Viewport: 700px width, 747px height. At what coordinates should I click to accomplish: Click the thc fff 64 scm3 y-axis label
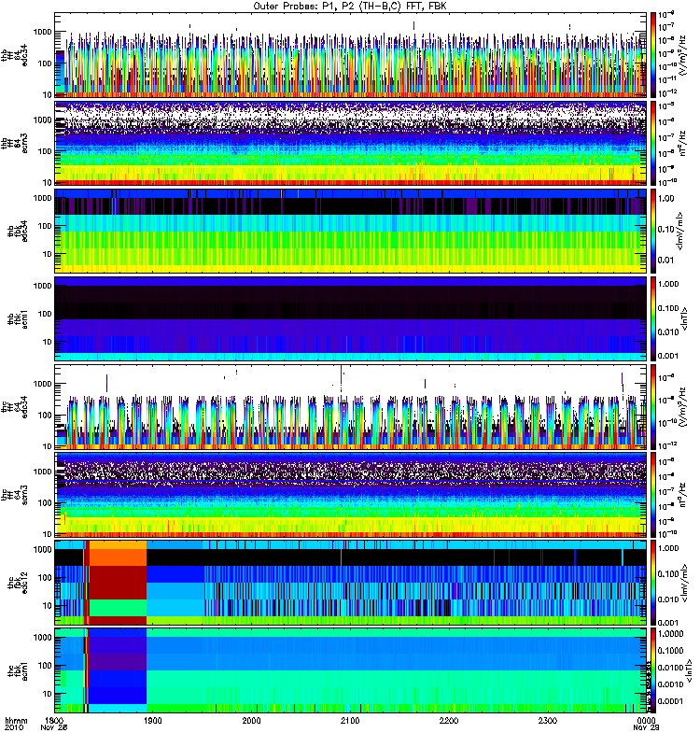coord(14,495)
